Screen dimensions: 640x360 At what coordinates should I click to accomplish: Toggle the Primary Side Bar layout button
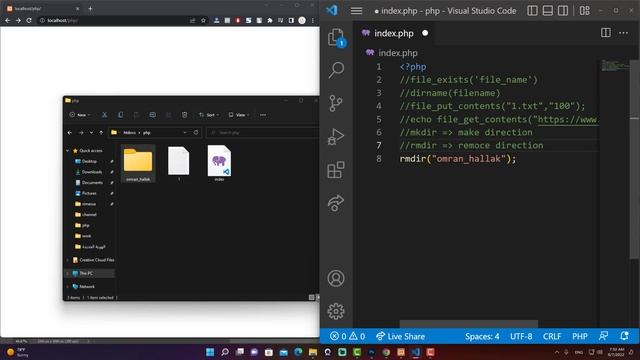click(532, 11)
